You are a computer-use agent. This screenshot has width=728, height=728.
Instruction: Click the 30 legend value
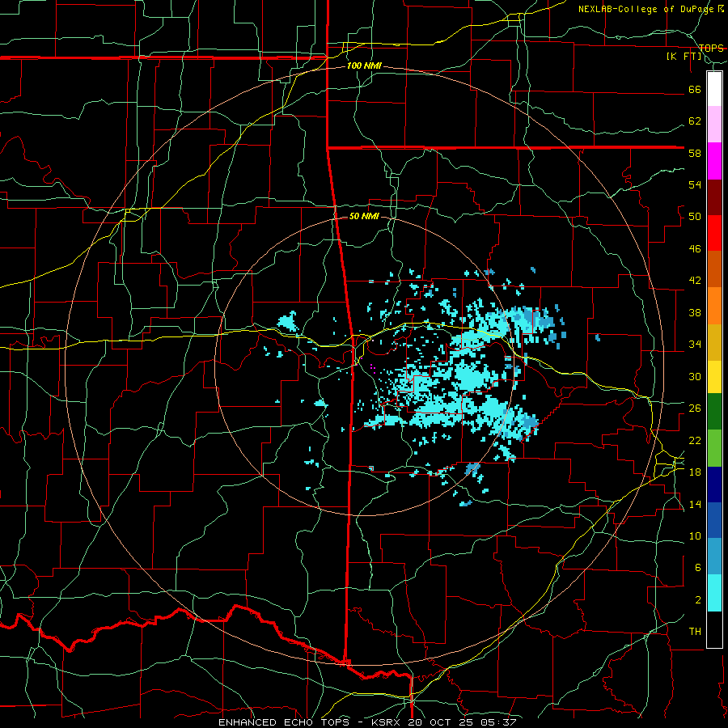[695, 376]
